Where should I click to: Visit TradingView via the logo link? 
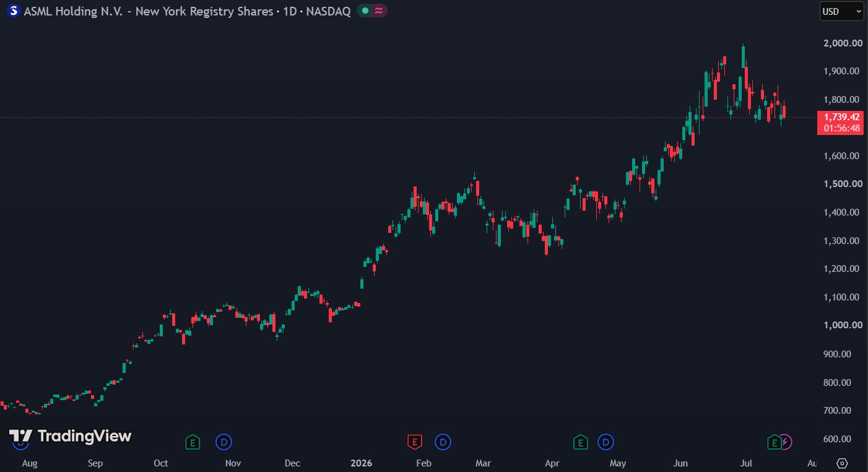pyautogui.click(x=71, y=436)
